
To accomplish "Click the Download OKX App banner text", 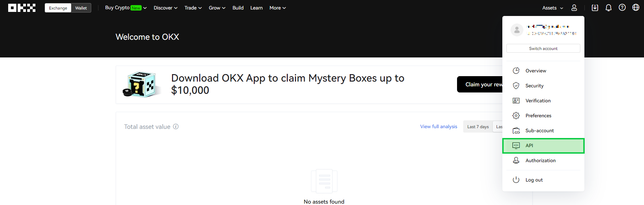I will (287, 84).
